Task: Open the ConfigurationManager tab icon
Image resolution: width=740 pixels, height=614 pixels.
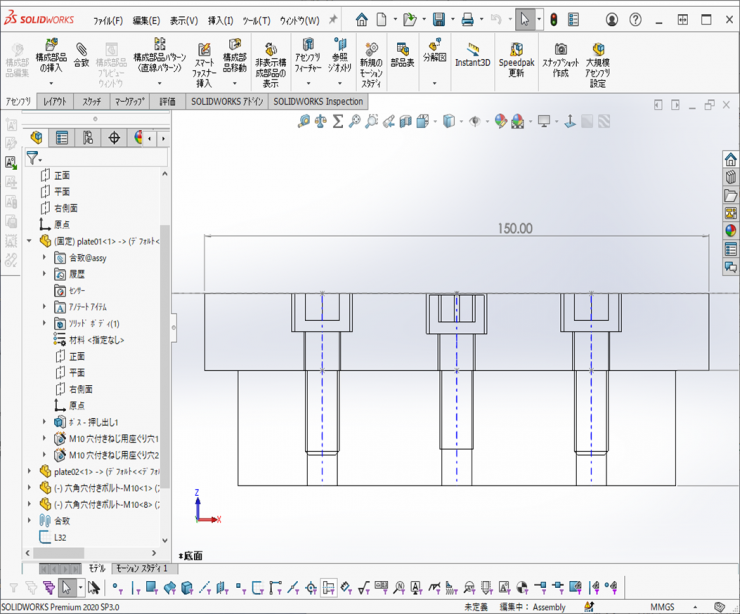Action: click(x=88, y=138)
